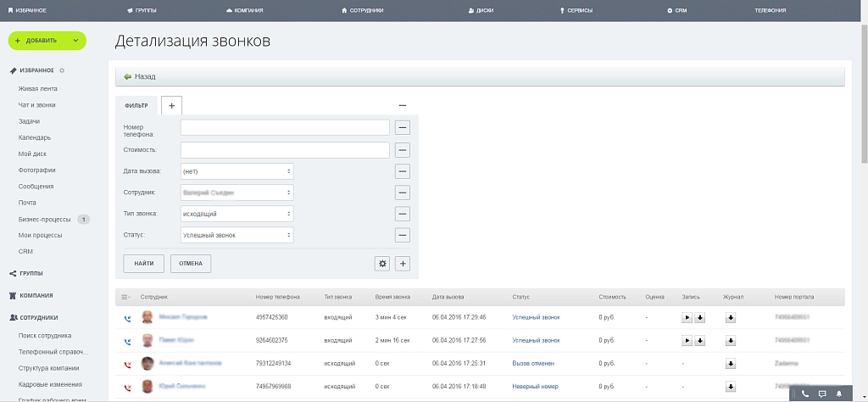868x402 pixels.
Task: Open the Тип звонка dropdown
Action: pyautogui.click(x=237, y=214)
